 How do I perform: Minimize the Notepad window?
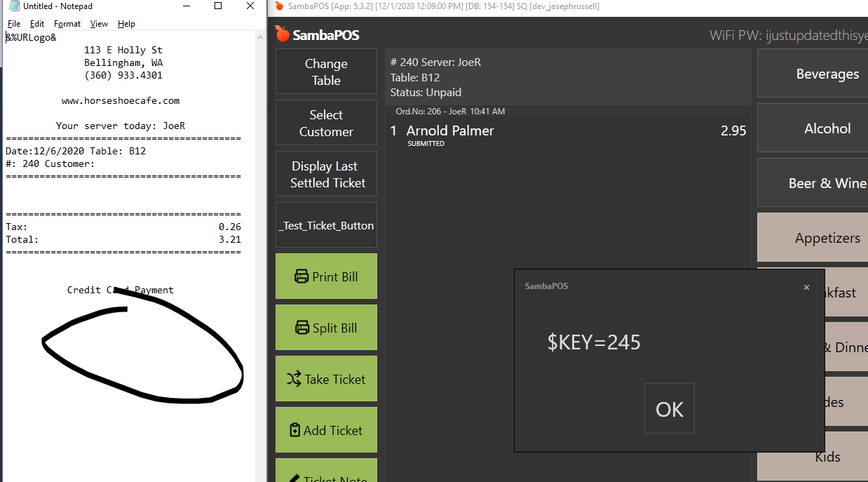(x=186, y=6)
